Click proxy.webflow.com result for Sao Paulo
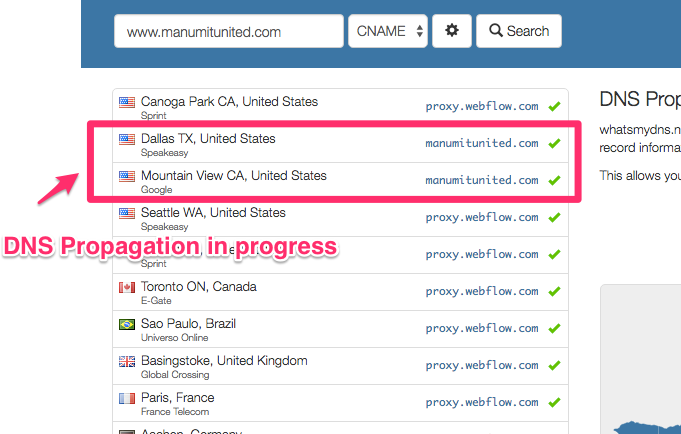 tap(482, 328)
